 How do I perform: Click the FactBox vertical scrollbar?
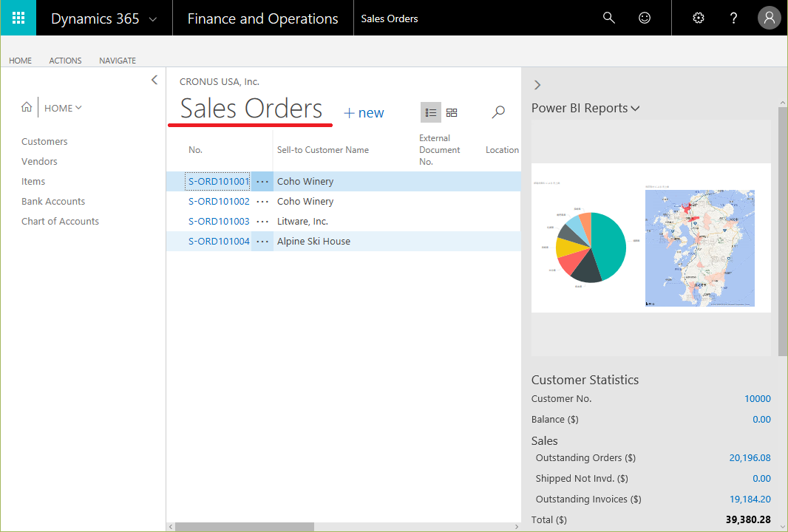(x=783, y=231)
